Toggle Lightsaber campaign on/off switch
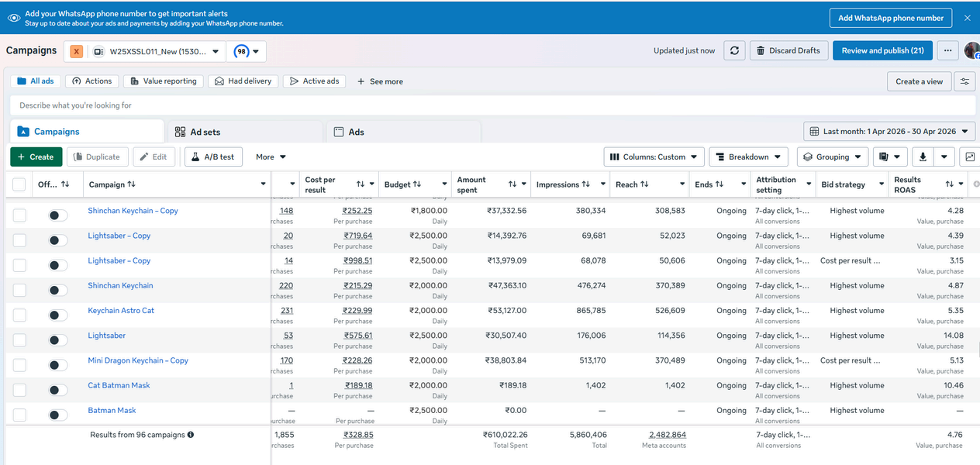The image size is (980, 465). (x=58, y=340)
